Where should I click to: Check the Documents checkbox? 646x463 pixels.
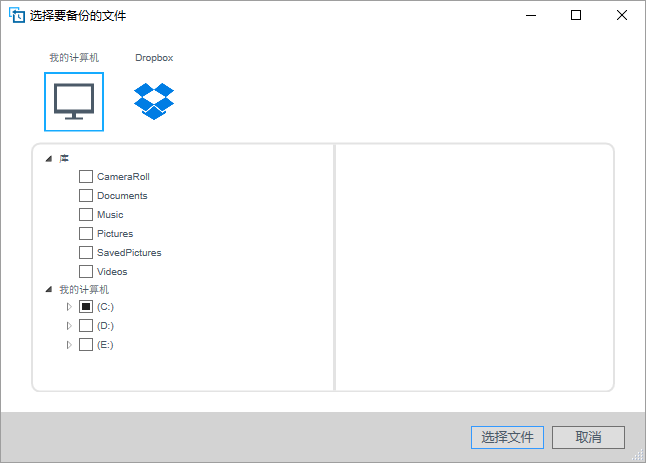(86, 195)
